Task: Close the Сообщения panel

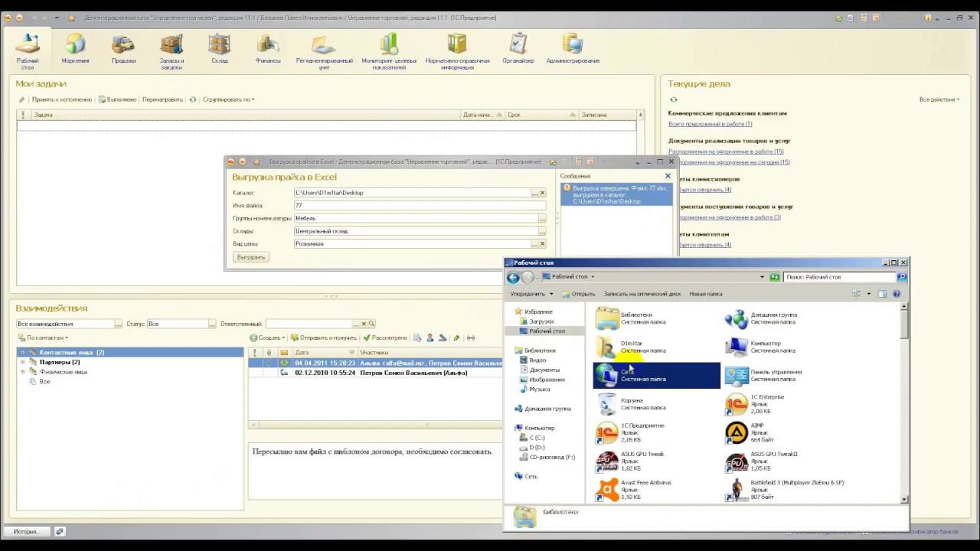Action: pos(668,176)
